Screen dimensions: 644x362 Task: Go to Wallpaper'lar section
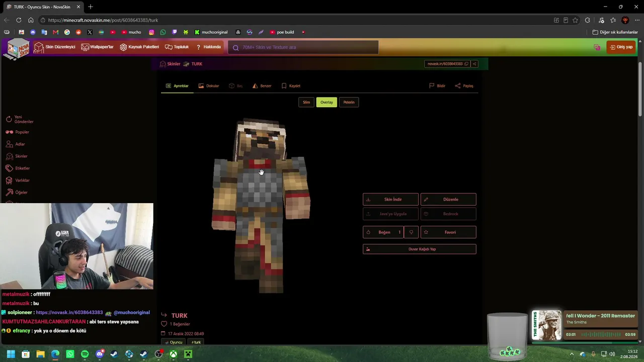(97, 47)
